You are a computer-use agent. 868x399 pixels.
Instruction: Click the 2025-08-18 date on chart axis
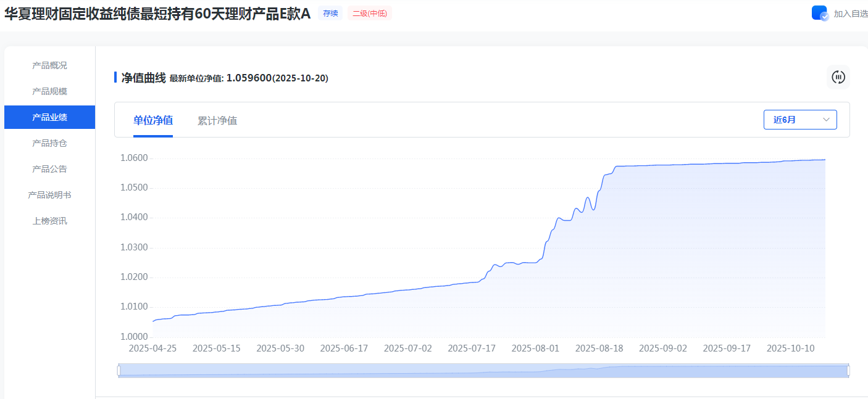click(599, 348)
